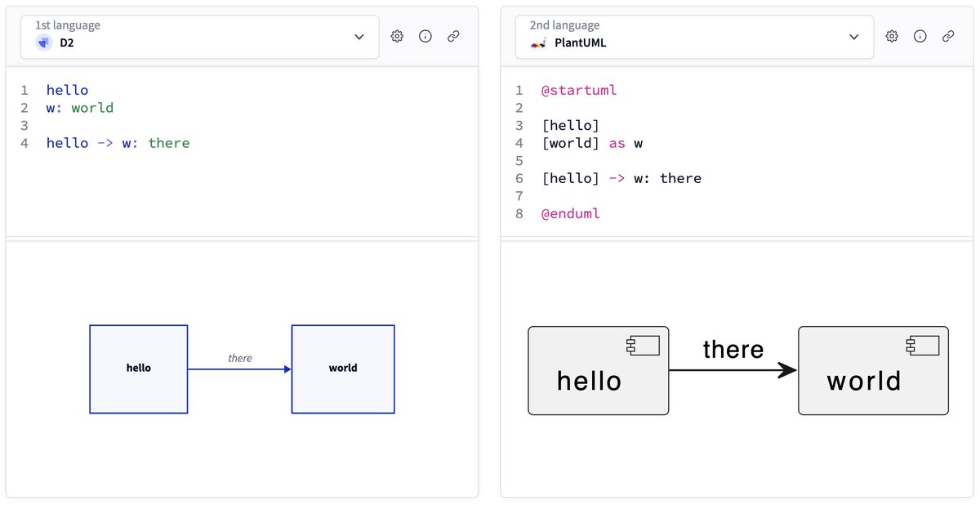Click line number 8 in PlantUML editor
The width and height of the screenshot is (980, 505).
click(519, 214)
